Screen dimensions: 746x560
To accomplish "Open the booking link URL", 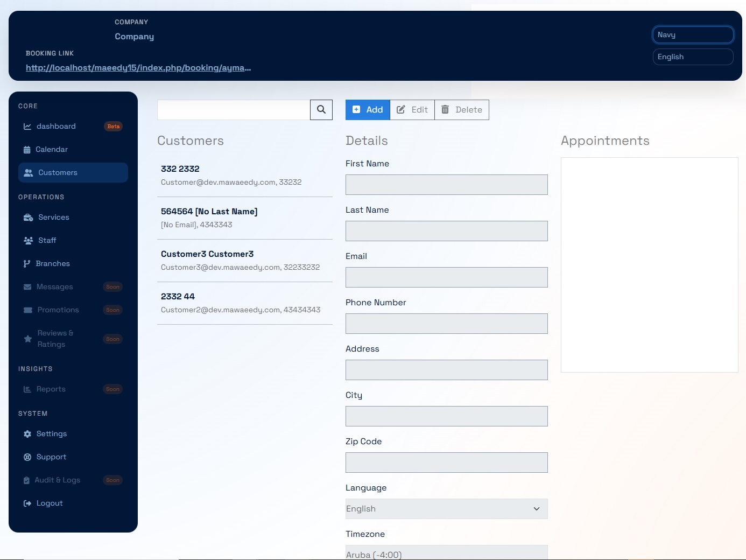I will pyautogui.click(x=138, y=67).
